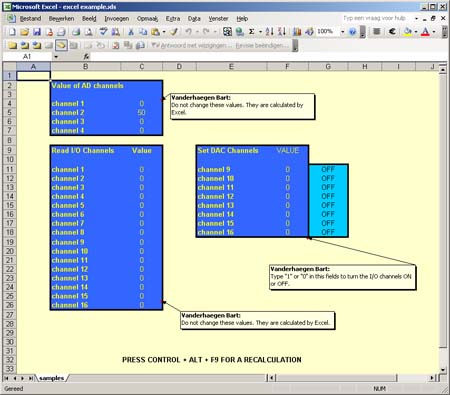Toggle the Show All Comments button
The width and height of the screenshot is (450, 395).
click(61, 45)
